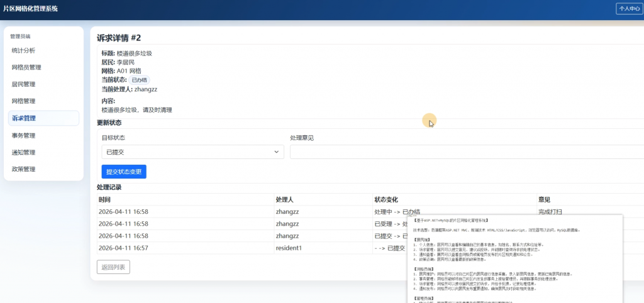Open 事务管理 in sidebar
The image size is (644, 303).
tap(43, 136)
